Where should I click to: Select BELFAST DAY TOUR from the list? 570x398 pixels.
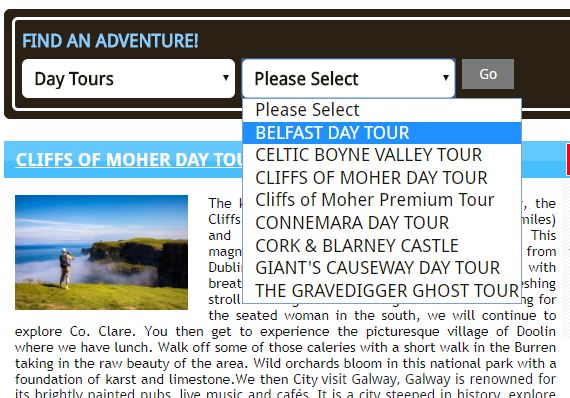click(x=382, y=133)
